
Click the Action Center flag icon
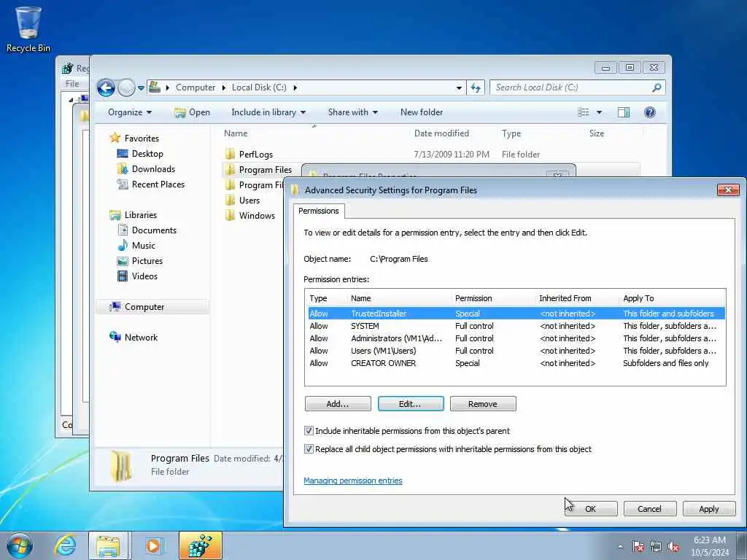coord(638,547)
